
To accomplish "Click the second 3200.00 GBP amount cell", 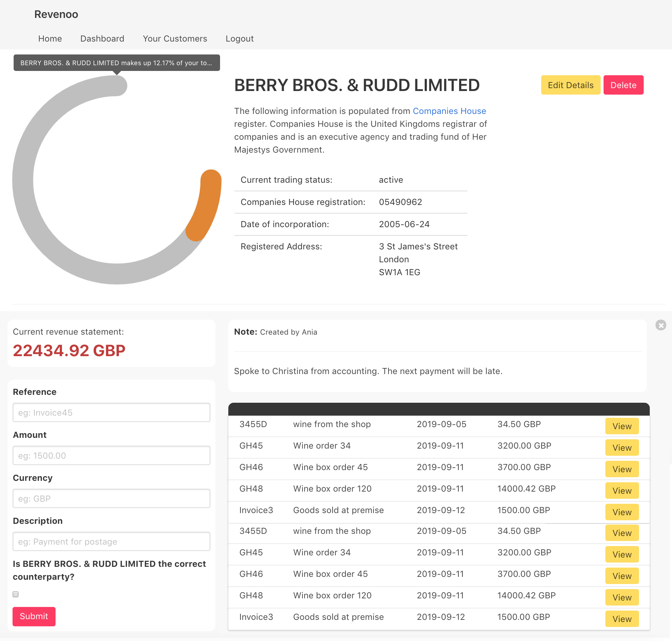I will click(524, 552).
